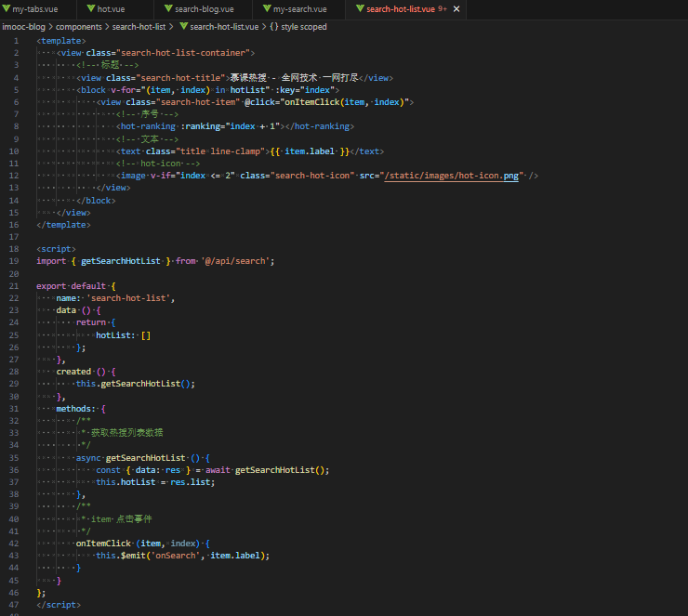Image resolution: width=688 pixels, height=616 pixels.
Task: Click line number 35 in gutter
Action: coord(14,458)
